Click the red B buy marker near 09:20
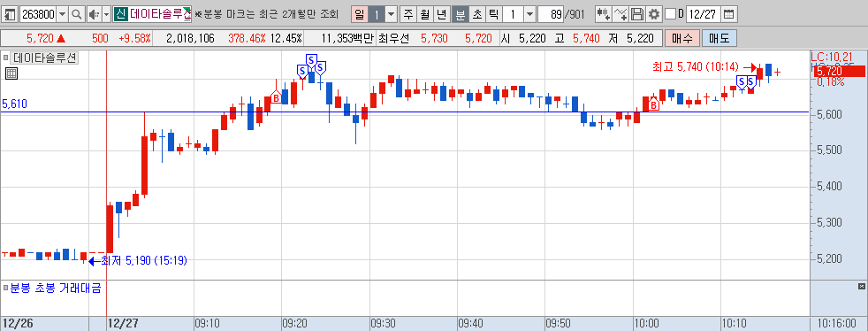The width and height of the screenshot is (868, 331). click(277, 97)
